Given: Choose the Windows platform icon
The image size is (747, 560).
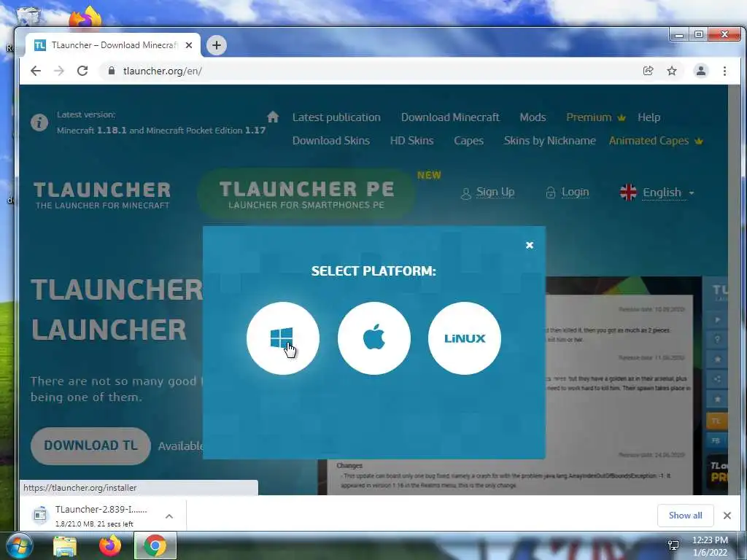Looking at the screenshot, I should [283, 338].
